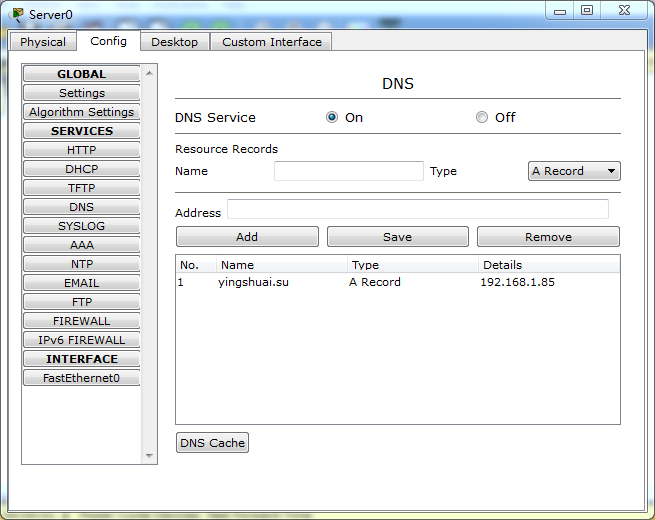The height and width of the screenshot is (520, 655).
Task: Open the Desktop tab
Action: click(175, 42)
